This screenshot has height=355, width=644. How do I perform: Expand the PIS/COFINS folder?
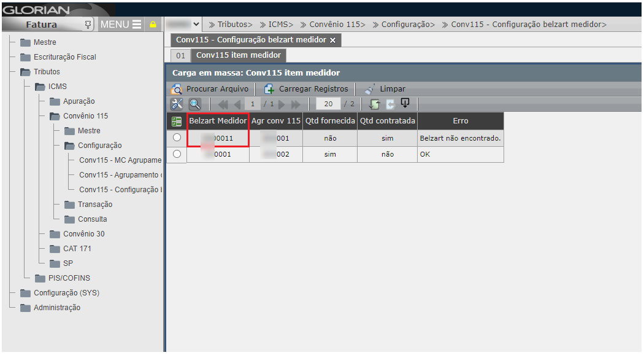(x=40, y=278)
